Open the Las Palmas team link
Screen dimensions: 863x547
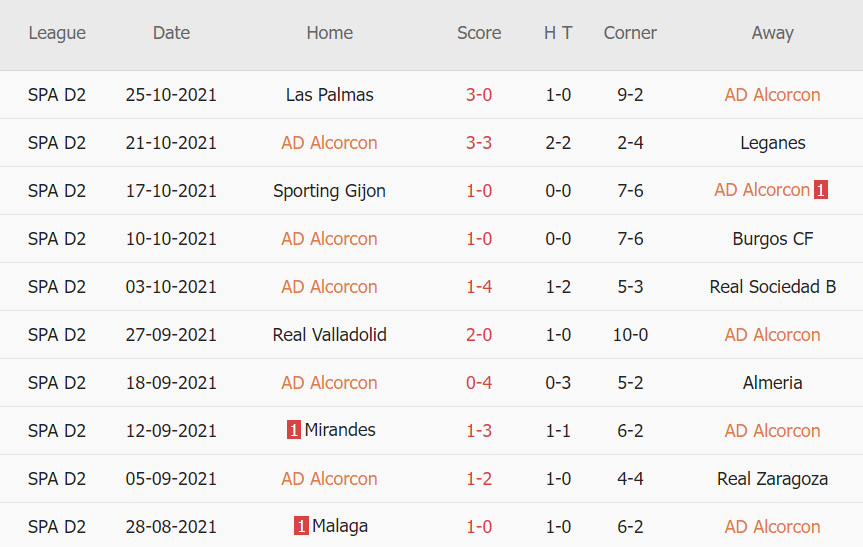pos(329,95)
